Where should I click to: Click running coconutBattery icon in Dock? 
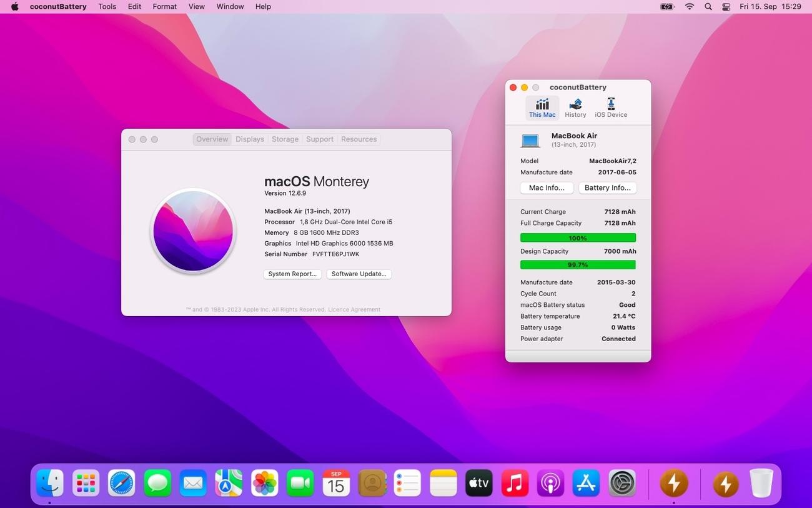[x=674, y=483]
